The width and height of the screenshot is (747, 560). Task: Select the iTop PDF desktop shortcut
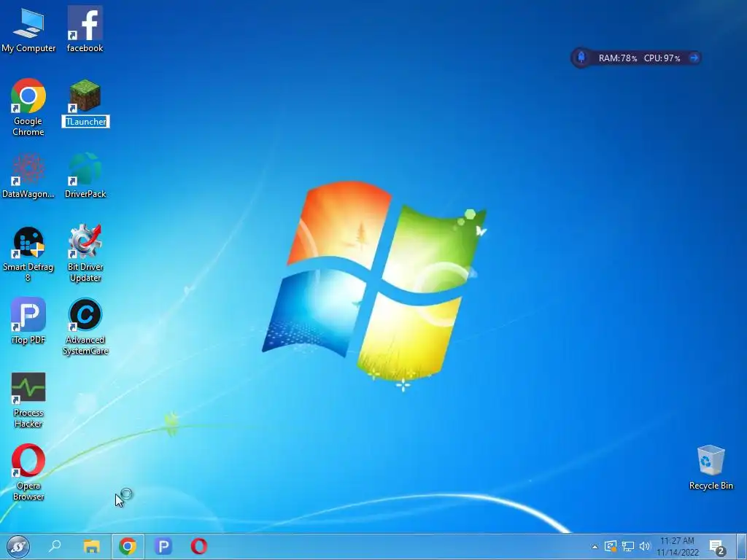28,321
